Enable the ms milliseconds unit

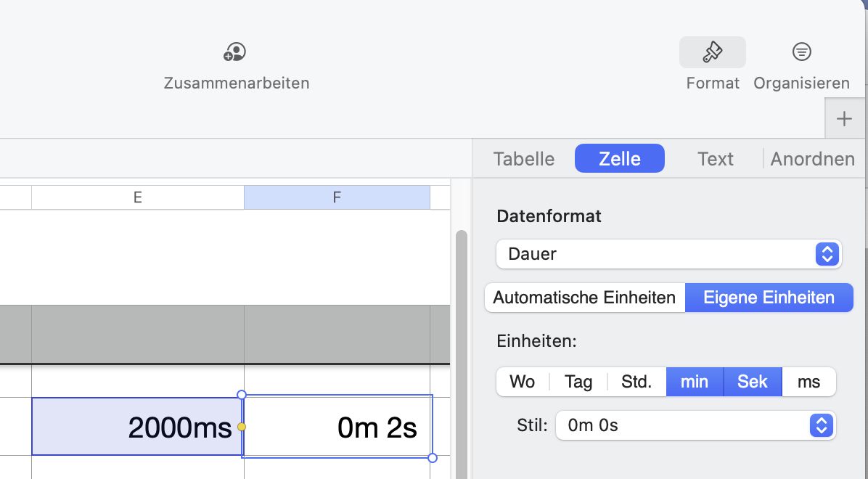pos(808,382)
